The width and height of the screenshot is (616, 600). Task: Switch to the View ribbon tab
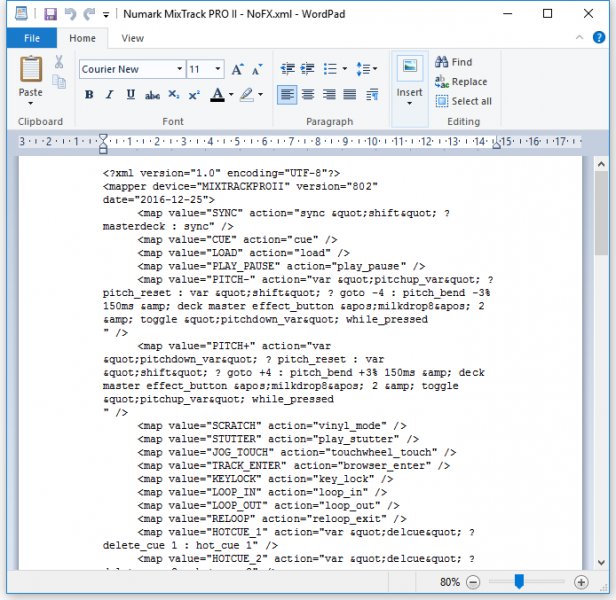coord(132,38)
